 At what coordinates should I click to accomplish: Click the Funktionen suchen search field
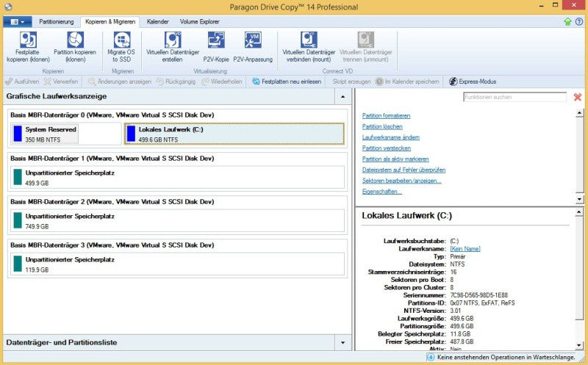(x=514, y=97)
